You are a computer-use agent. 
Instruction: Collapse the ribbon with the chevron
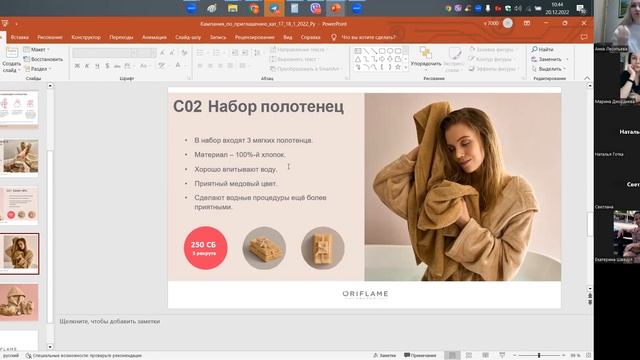pos(587,78)
